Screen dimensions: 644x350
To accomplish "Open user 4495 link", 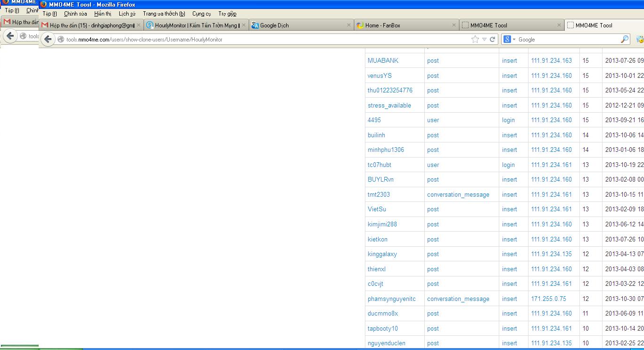I will pos(374,120).
